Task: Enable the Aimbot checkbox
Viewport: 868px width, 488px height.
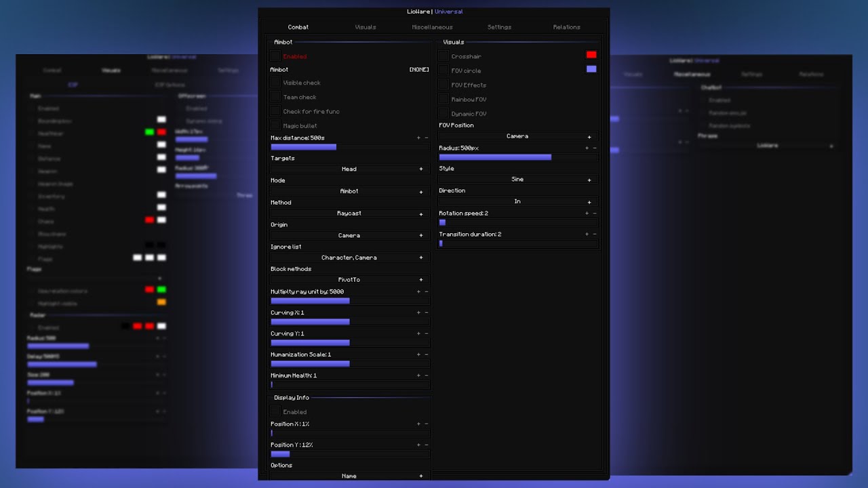Action: [x=275, y=56]
